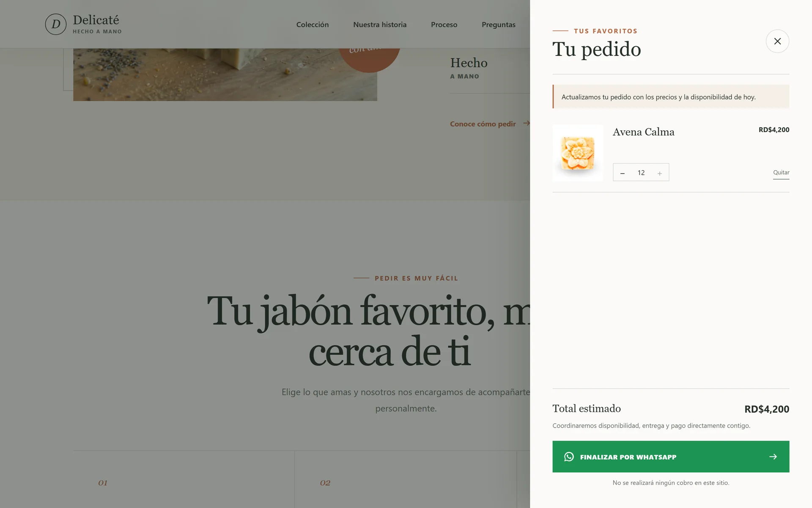Remove Avena Calma using Quitar link
812x508 pixels.
(781, 172)
